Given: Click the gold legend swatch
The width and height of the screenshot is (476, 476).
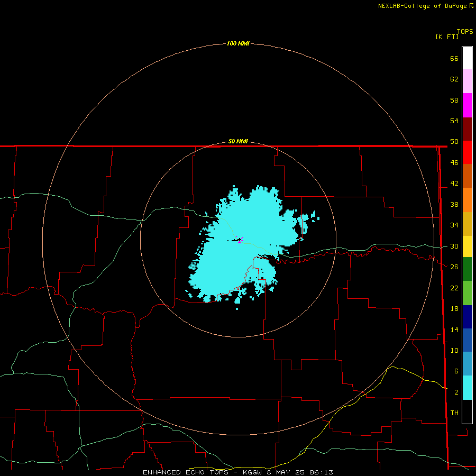Looking at the screenshot, I should pos(467,224).
